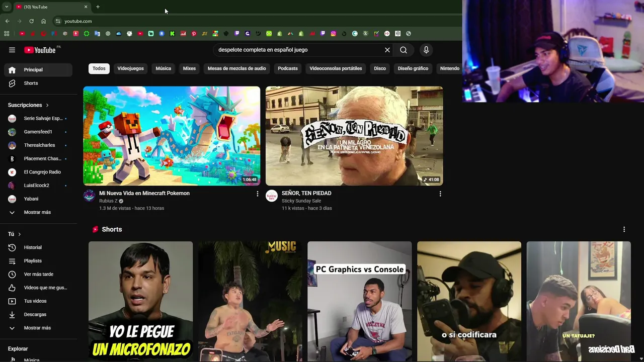Viewport: 644px width, 362px height.
Task: Open the YO LE PEGUE UN MICROFONAZO short
Action: point(140,301)
